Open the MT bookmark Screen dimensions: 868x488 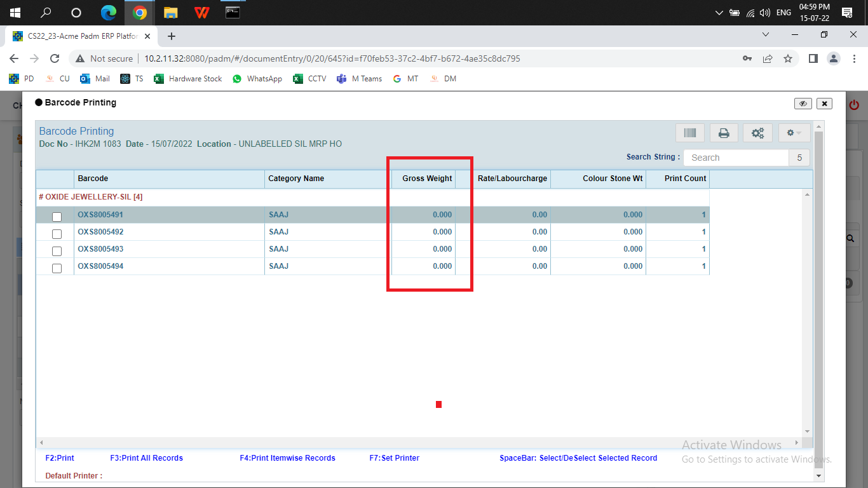tap(405, 79)
